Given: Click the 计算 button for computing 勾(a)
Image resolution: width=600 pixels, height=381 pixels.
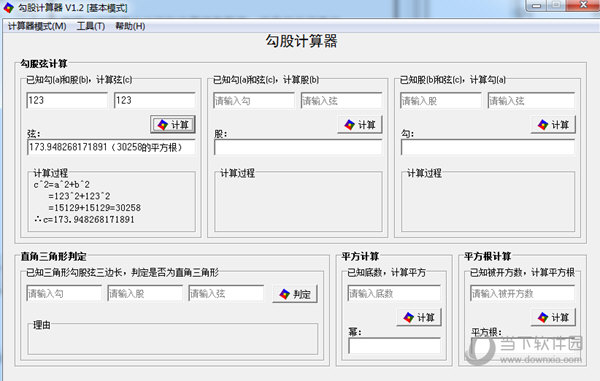Looking at the screenshot, I should coord(553,125).
